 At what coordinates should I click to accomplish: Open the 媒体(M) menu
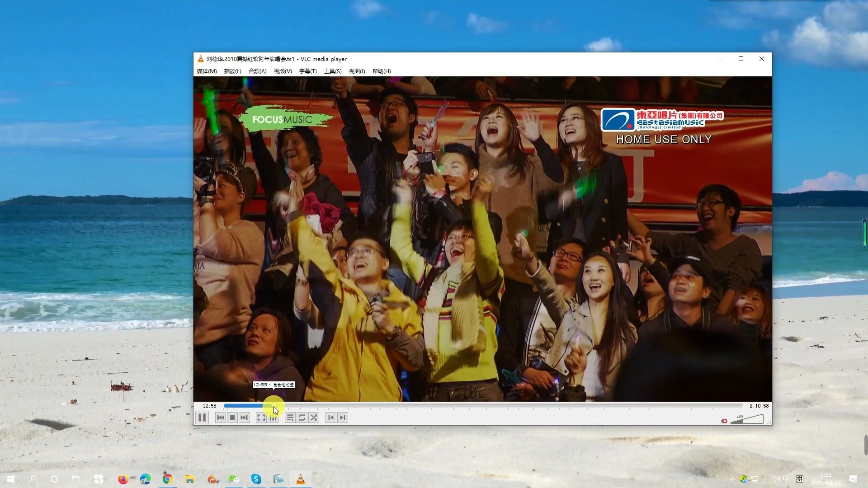coord(207,71)
